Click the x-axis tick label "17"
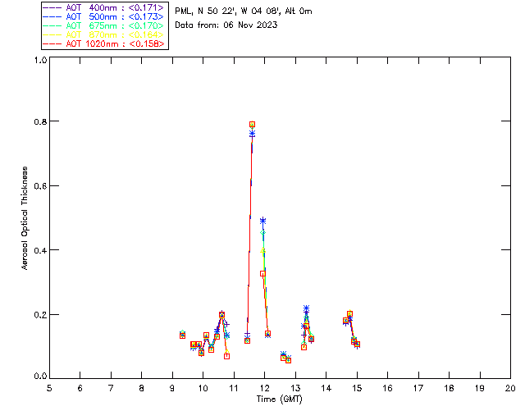525x420 pixels. [418, 388]
